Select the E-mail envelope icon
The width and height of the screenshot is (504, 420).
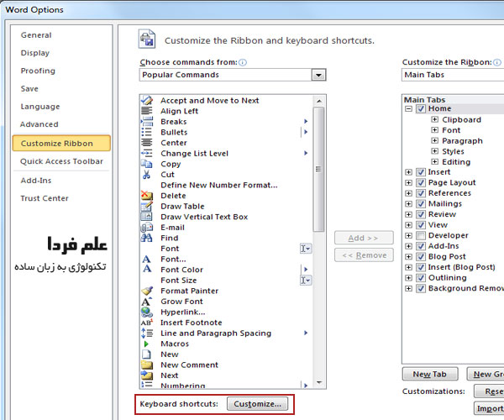point(146,228)
